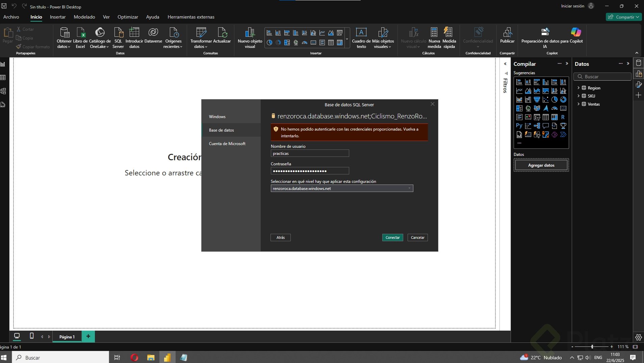This screenshot has height=363, width=644.
Task: Click the Nombre de usuario field
Action: (x=310, y=153)
